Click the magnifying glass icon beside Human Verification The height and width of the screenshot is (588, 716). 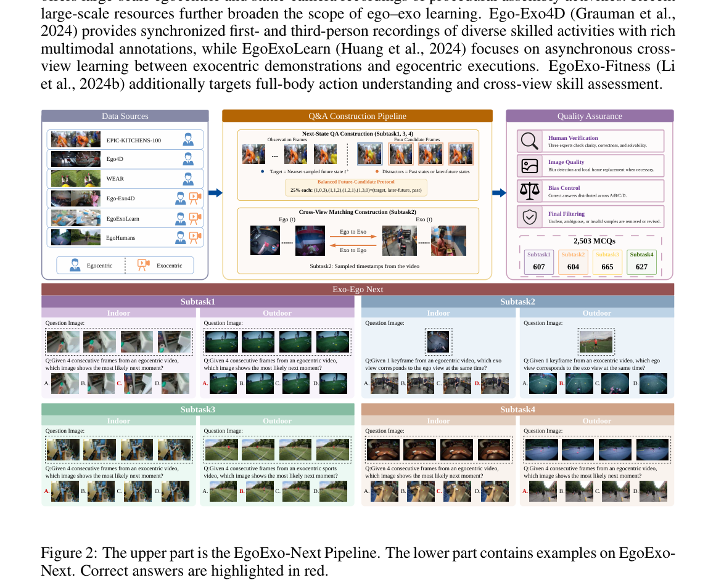pyautogui.click(x=529, y=141)
